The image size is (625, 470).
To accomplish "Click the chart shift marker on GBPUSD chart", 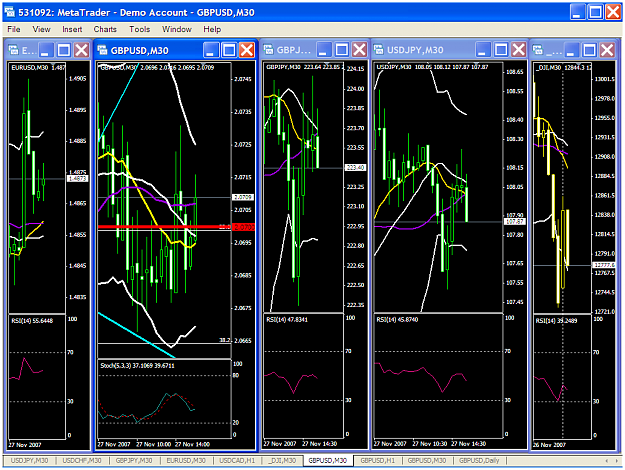I will [x=203, y=65].
